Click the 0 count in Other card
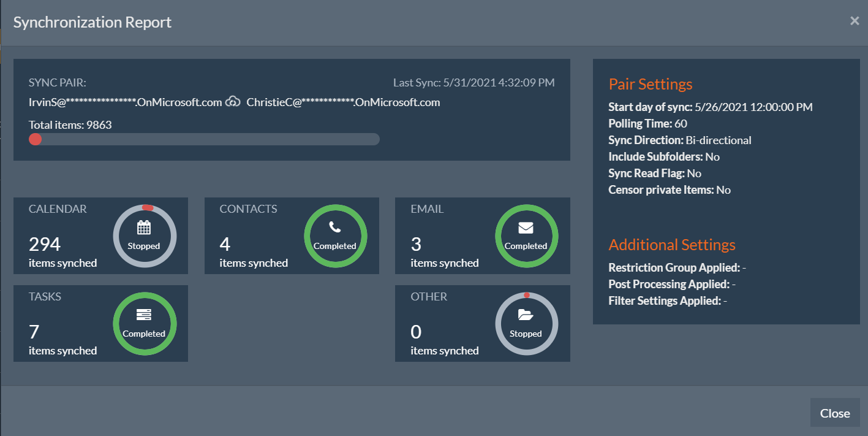 [416, 332]
